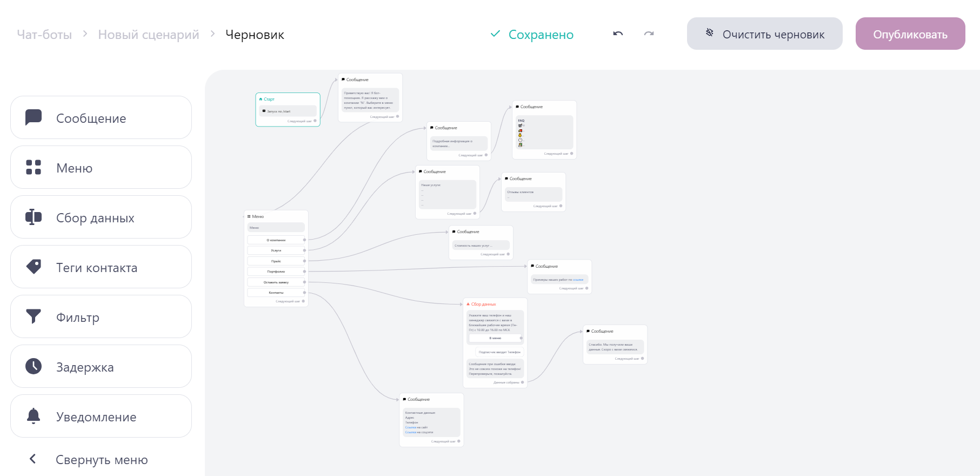Select Контакты button in Меню node
Screen dimensions: 980x476
tap(276, 293)
